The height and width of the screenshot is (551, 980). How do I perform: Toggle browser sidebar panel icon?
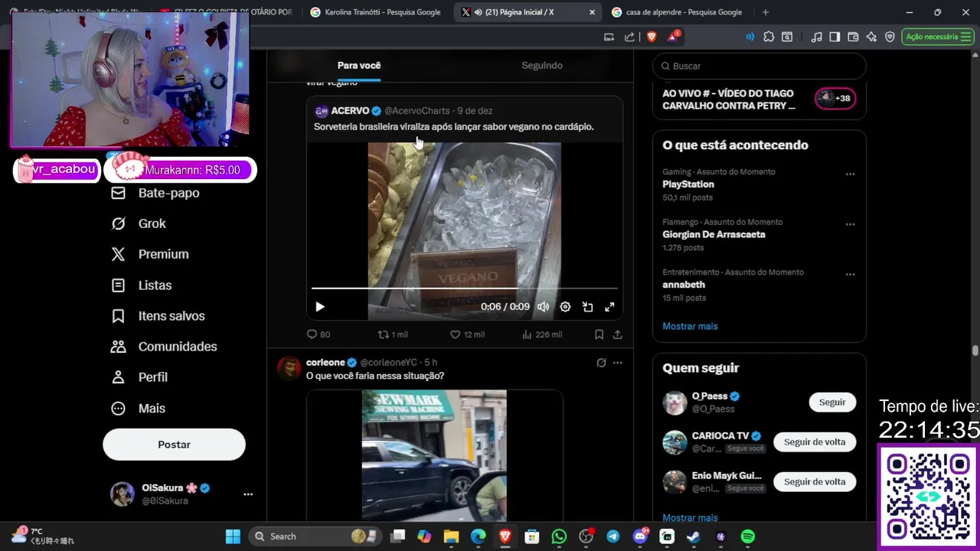(835, 37)
